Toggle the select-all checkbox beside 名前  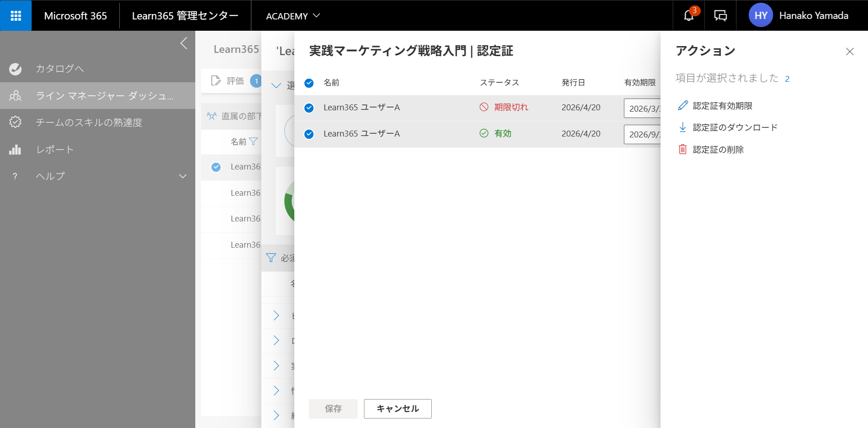[309, 83]
